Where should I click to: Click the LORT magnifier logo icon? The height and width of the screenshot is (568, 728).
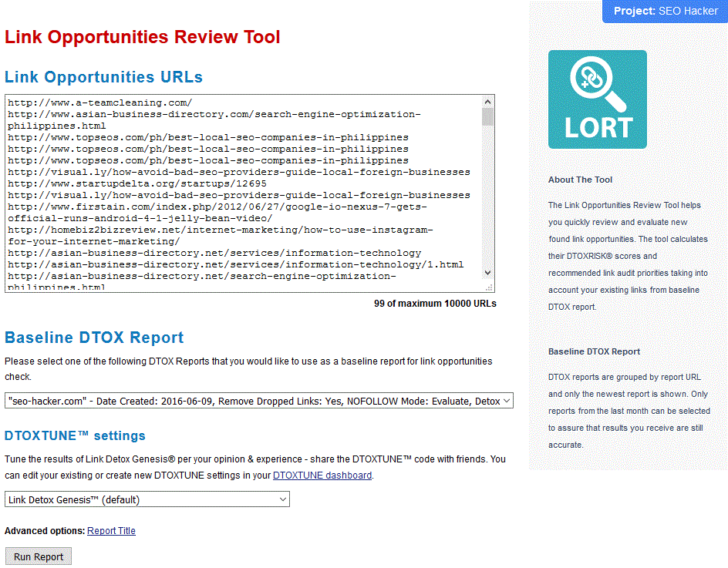597,99
